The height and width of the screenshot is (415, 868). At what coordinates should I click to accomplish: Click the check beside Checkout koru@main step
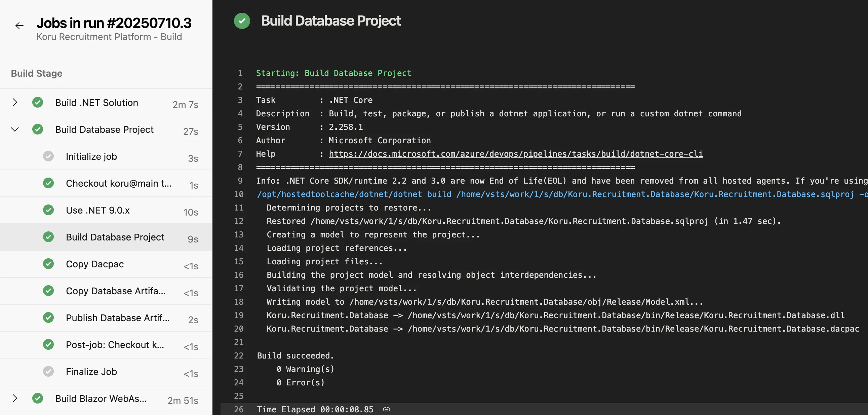coord(49,183)
